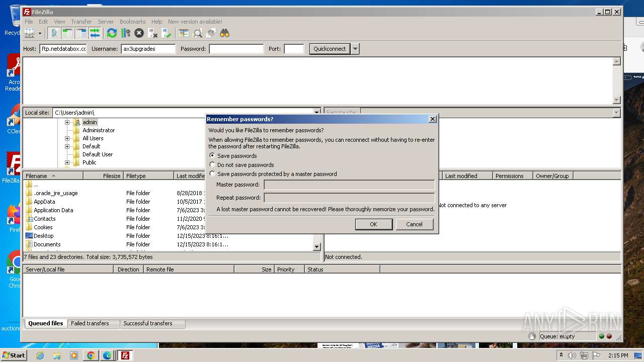Open Quickconnect history dropdown arrow

point(355,49)
